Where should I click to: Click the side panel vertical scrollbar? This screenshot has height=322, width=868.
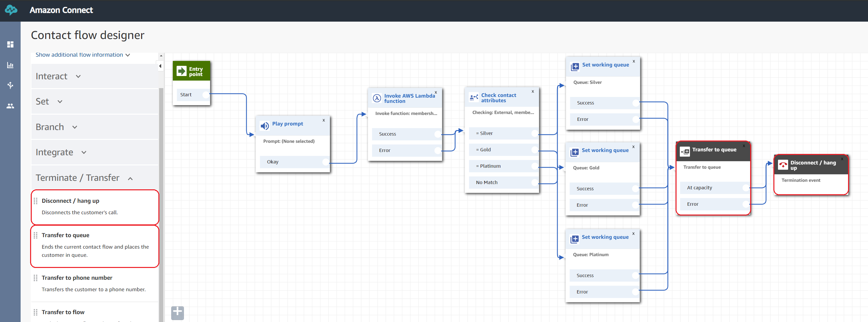[161, 205]
